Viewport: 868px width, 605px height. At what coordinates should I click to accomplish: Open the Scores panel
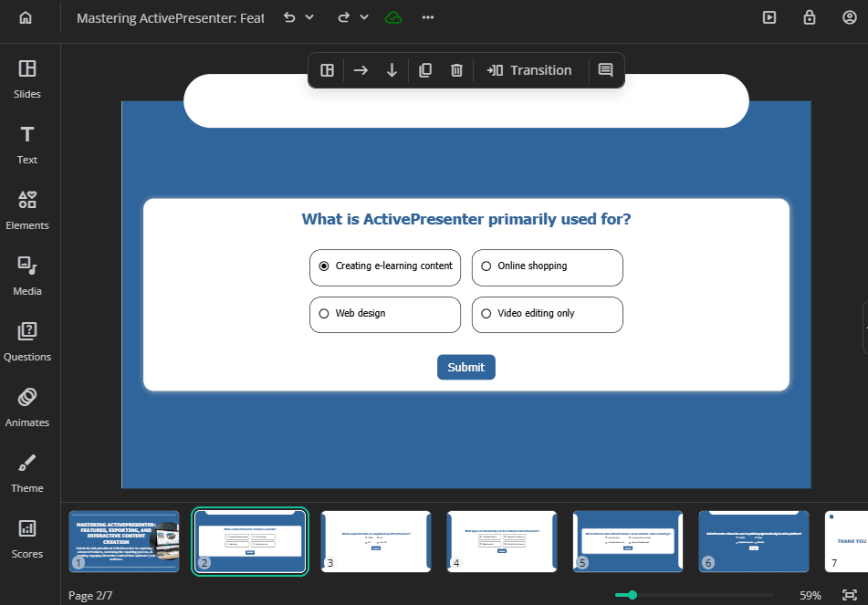27,539
